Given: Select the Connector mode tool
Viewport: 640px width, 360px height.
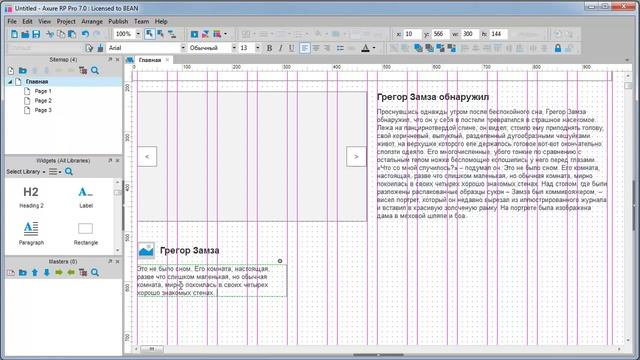Looking at the screenshot, I should tap(172, 34).
